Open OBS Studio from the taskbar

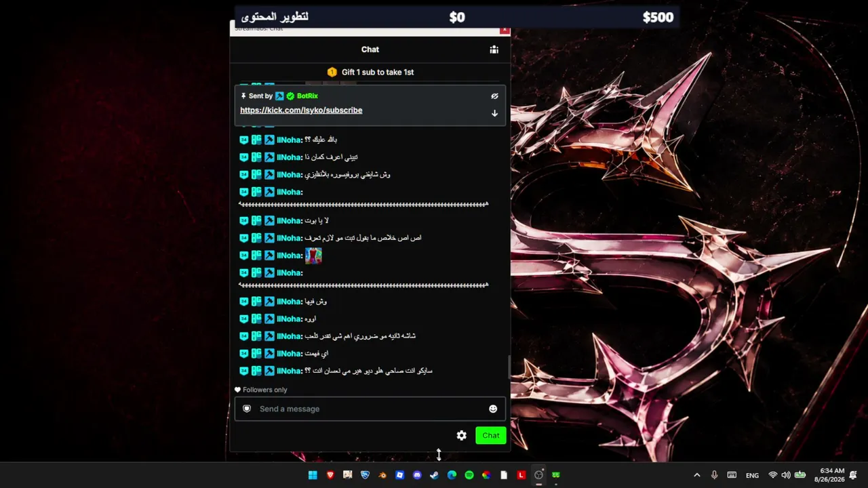(538, 475)
